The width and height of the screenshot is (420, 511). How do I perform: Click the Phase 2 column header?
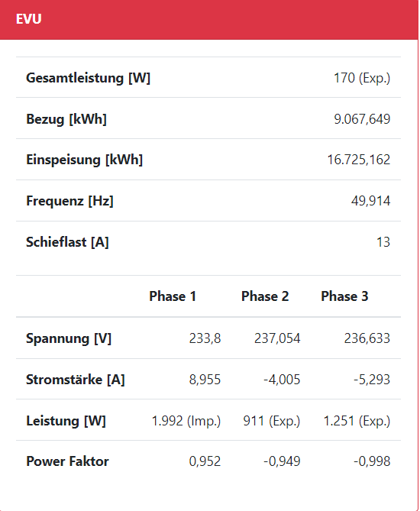click(x=265, y=296)
